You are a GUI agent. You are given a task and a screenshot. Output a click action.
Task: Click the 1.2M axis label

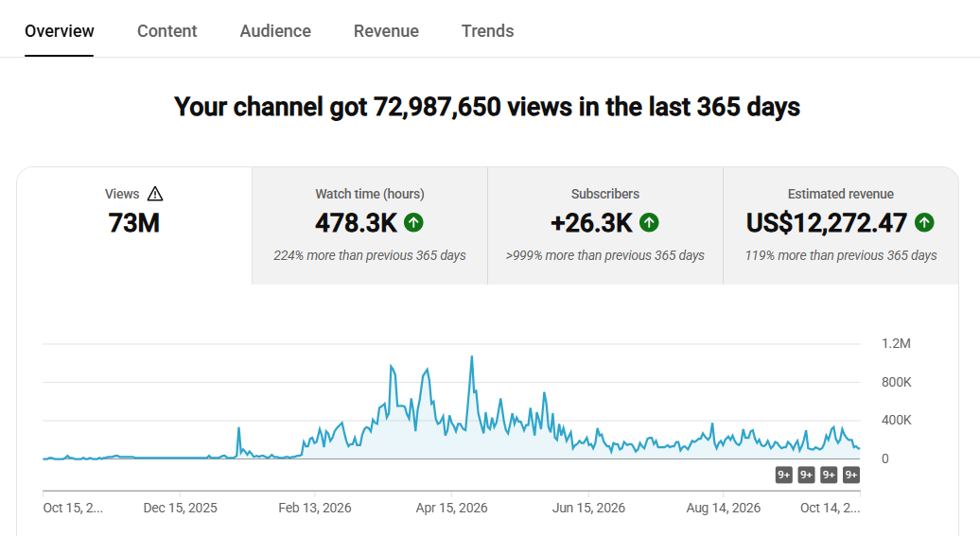[x=896, y=343]
